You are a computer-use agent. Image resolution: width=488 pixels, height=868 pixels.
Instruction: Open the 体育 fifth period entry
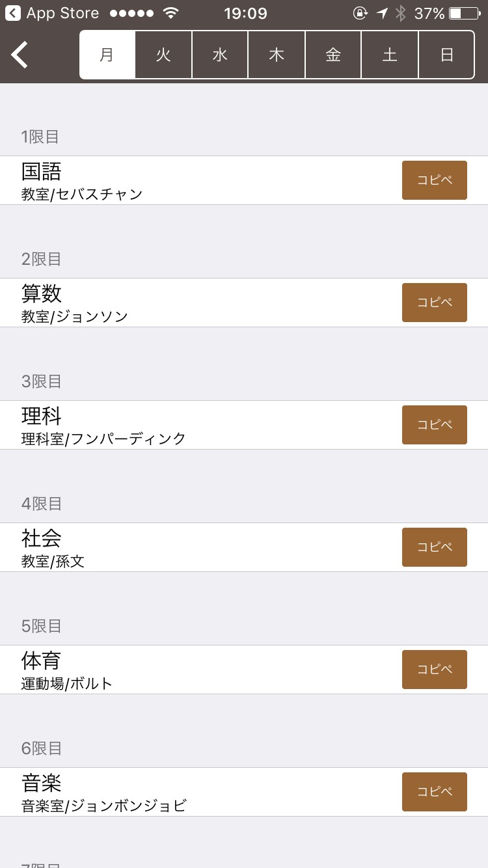(x=195, y=670)
